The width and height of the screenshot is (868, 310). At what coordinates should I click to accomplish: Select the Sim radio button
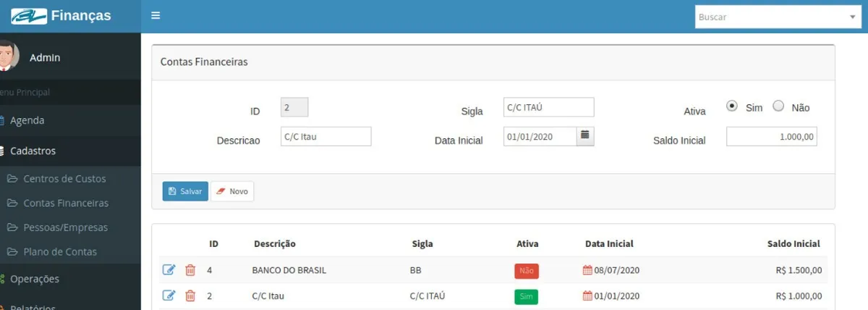click(x=731, y=106)
